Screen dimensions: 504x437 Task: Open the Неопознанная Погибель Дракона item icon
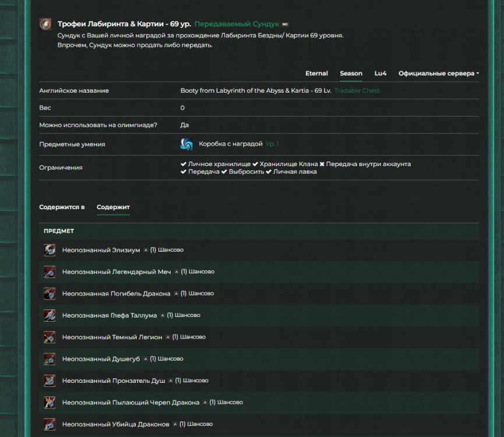click(x=50, y=294)
